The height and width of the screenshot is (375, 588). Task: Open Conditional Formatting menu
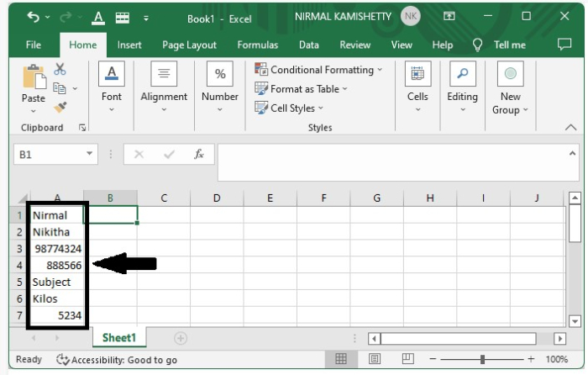click(x=318, y=70)
